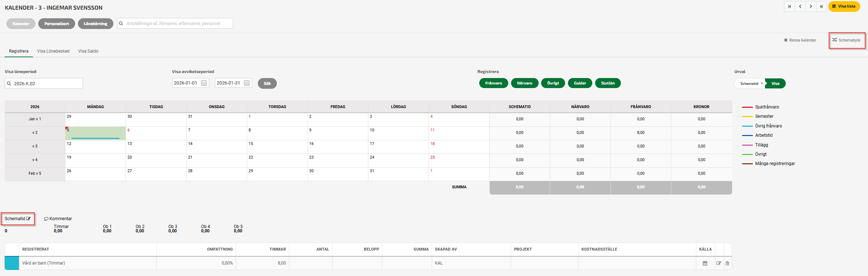Go to the next employee arrow

tap(811, 6)
